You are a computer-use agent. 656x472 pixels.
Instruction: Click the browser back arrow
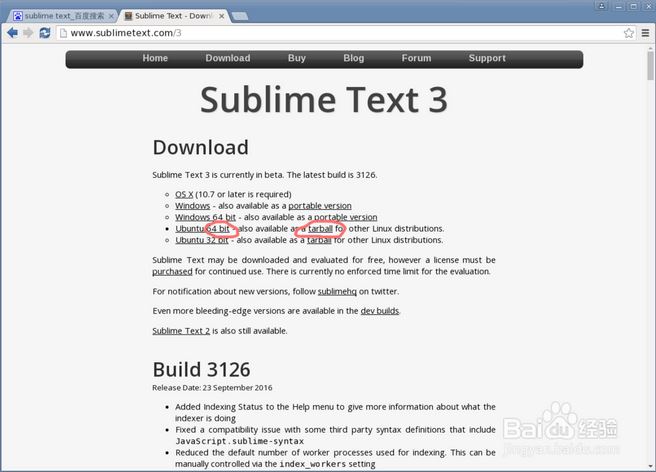(13, 33)
